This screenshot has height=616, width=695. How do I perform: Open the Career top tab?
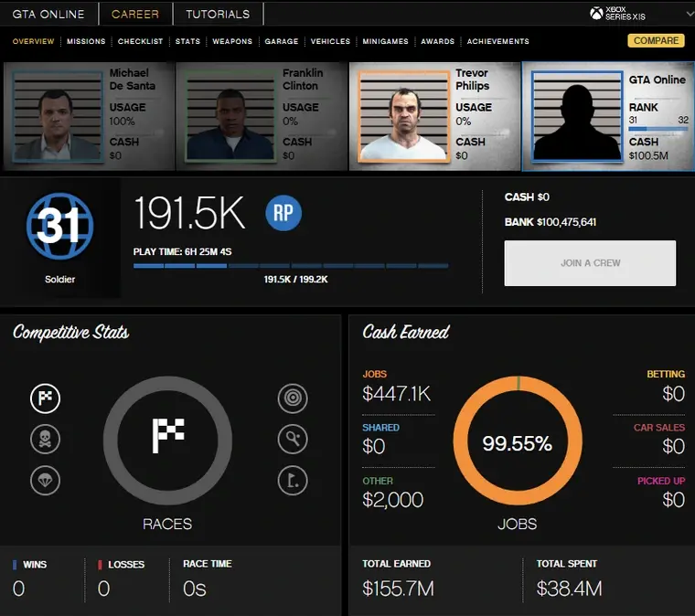tap(135, 15)
